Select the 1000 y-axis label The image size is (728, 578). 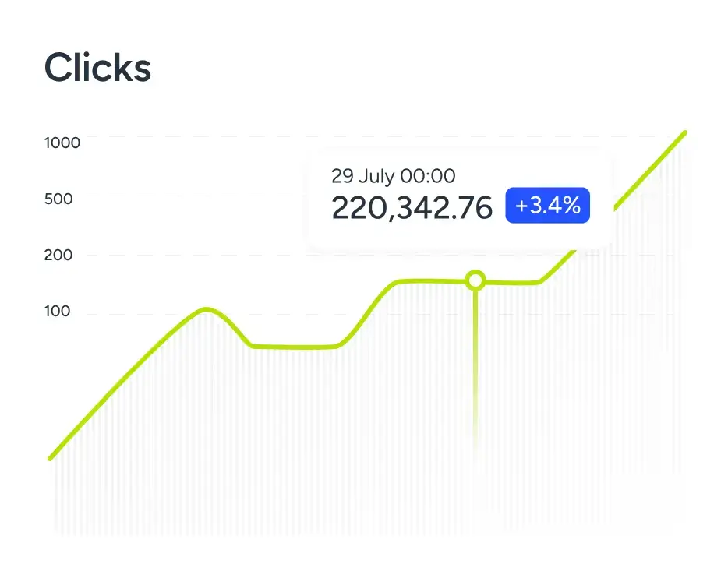[62, 143]
